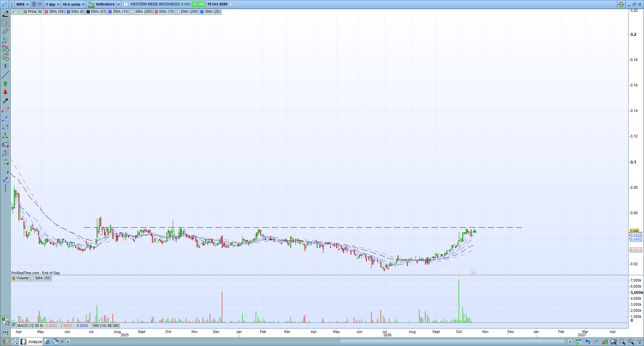Viewport: 644px width, 346px height.
Task: Select the cursor pointer tool
Action: [x=5, y=23]
